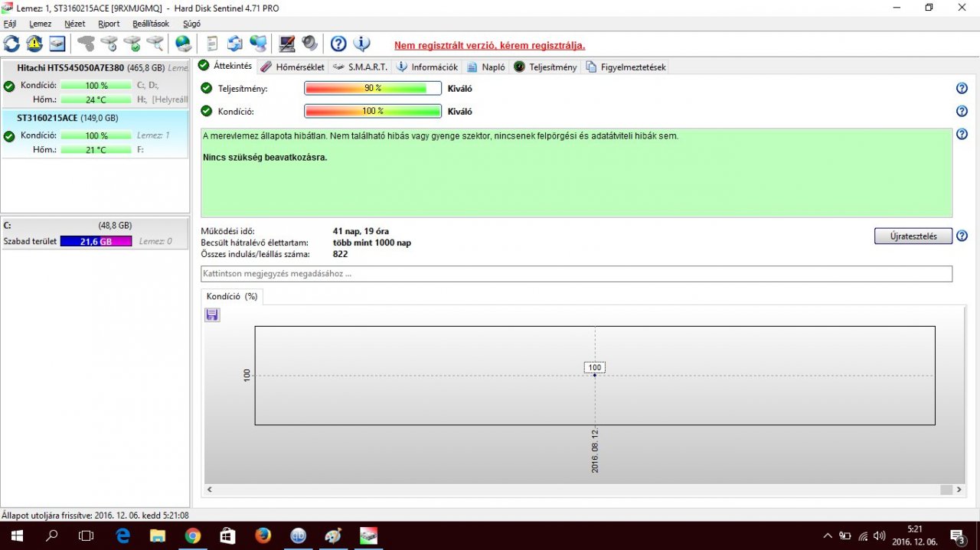The width and height of the screenshot is (980, 550).
Task: Click the network computer globe toolbar icon
Action: coord(258,44)
